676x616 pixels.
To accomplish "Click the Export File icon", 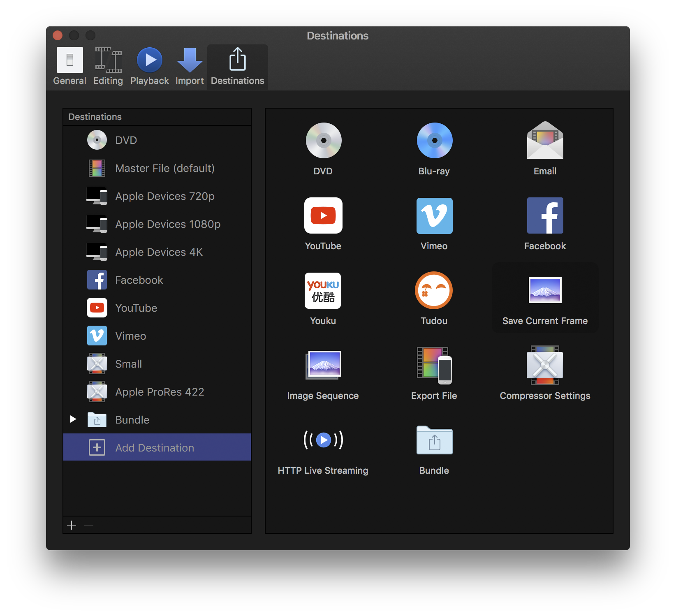I will (x=435, y=365).
